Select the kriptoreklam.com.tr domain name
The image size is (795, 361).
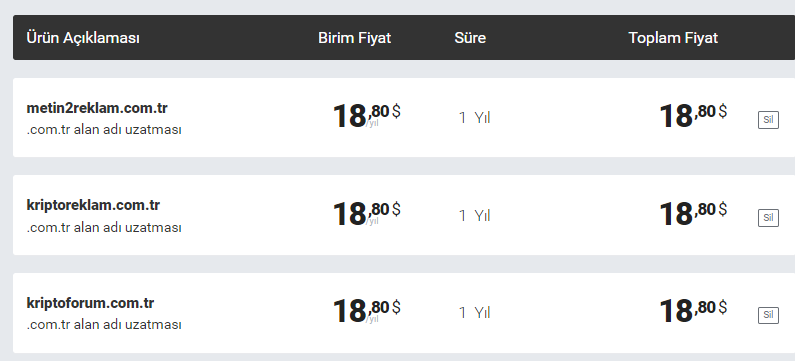coord(93,205)
